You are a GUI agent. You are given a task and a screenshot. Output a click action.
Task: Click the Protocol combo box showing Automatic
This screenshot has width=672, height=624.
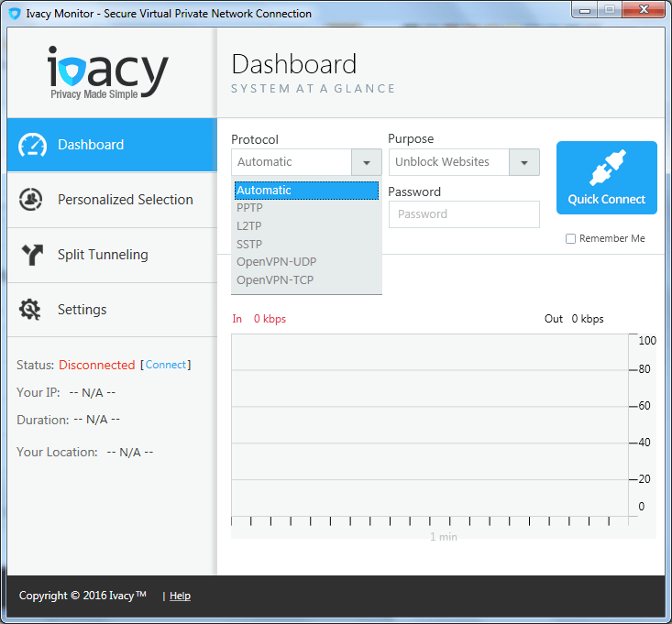[306, 162]
